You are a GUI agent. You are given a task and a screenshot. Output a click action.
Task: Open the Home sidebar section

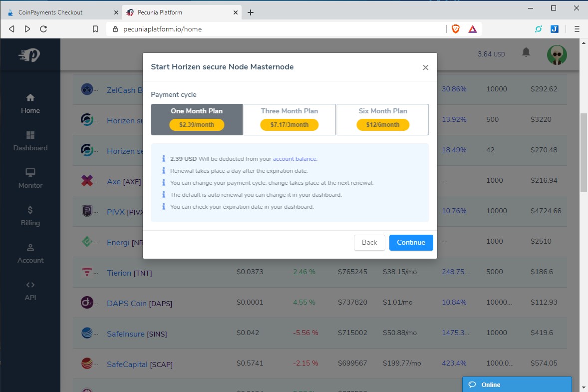[30, 104]
